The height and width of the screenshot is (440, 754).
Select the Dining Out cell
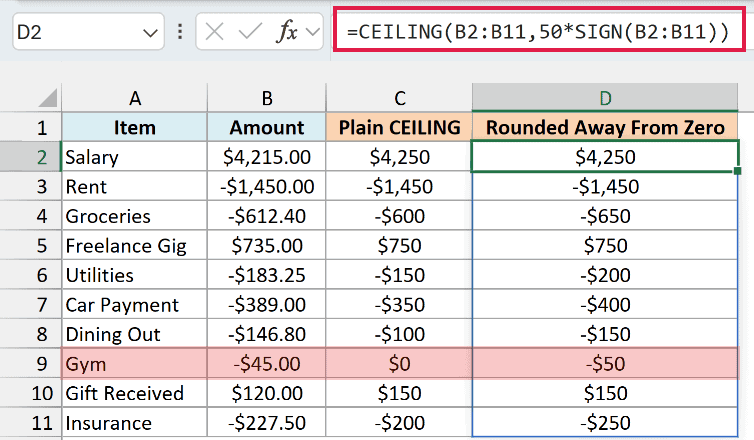(135, 334)
